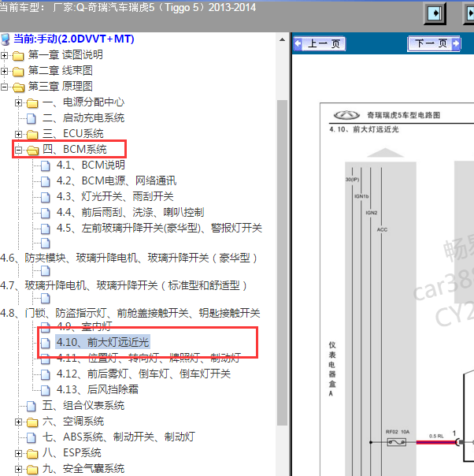Select 八、ESP系统 entry
The image size is (474, 476).
click(72, 453)
